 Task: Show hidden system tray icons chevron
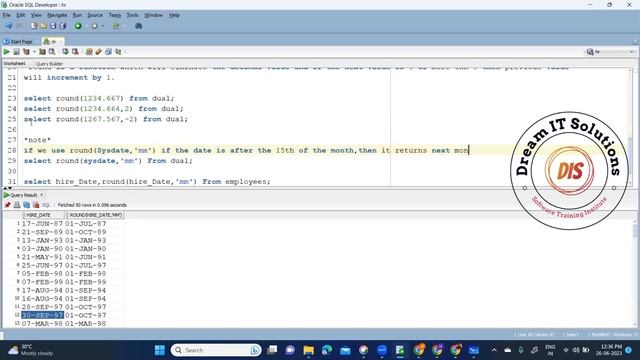click(494, 350)
